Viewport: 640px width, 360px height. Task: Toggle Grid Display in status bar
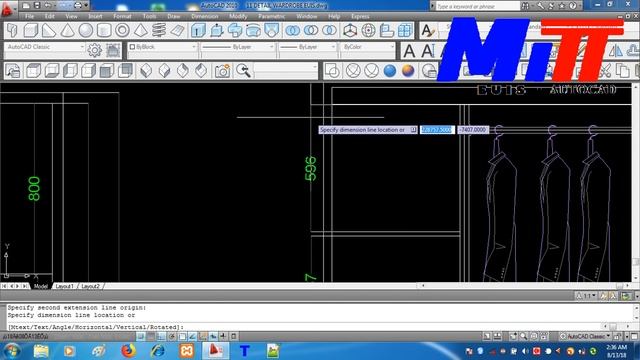pyautogui.click(x=151, y=336)
